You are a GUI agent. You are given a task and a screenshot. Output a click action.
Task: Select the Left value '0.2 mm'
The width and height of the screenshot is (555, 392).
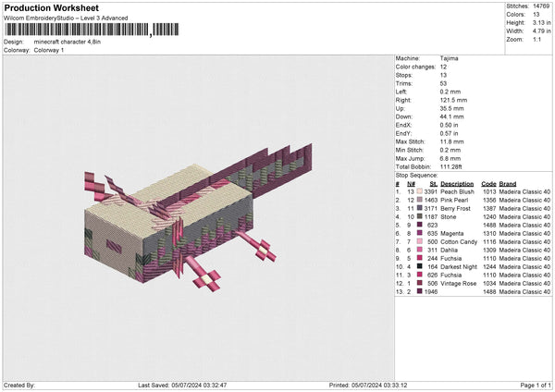click(x=450, y=92)
